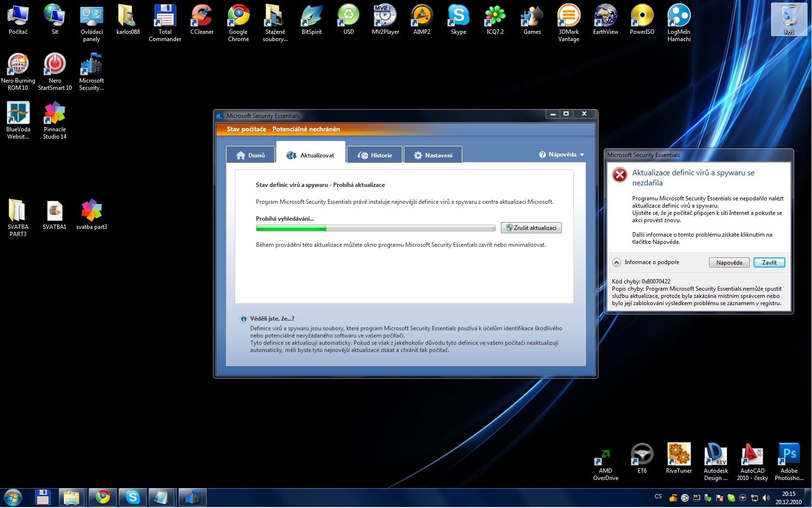Click the definition update progress bar
The height and width of the screenshot is (508, 812).
[375, 228]
